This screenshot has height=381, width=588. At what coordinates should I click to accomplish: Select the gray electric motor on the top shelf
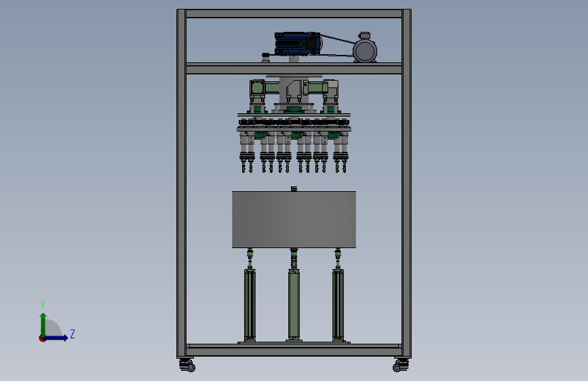[365, 48]
